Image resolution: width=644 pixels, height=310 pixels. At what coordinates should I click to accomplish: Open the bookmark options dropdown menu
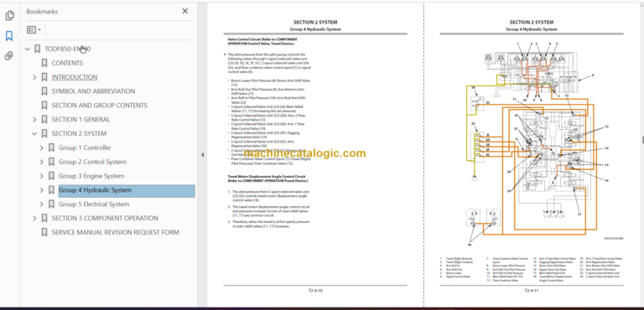34,29
